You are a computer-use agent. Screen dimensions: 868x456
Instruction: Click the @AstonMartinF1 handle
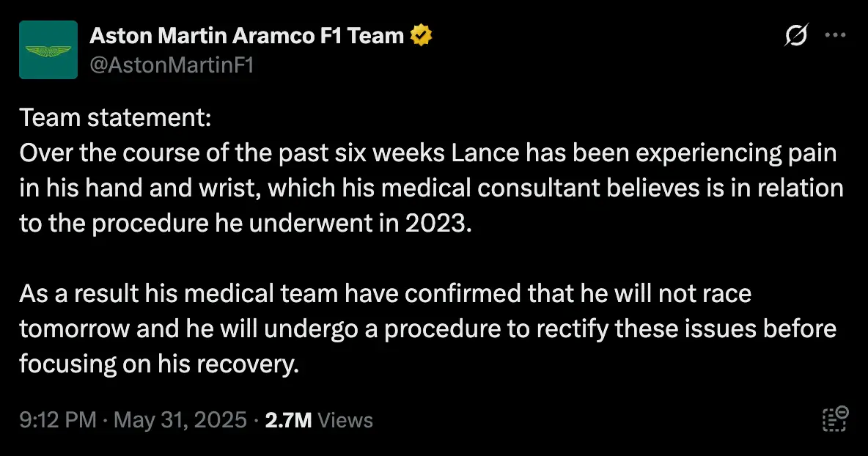point(172,65)
